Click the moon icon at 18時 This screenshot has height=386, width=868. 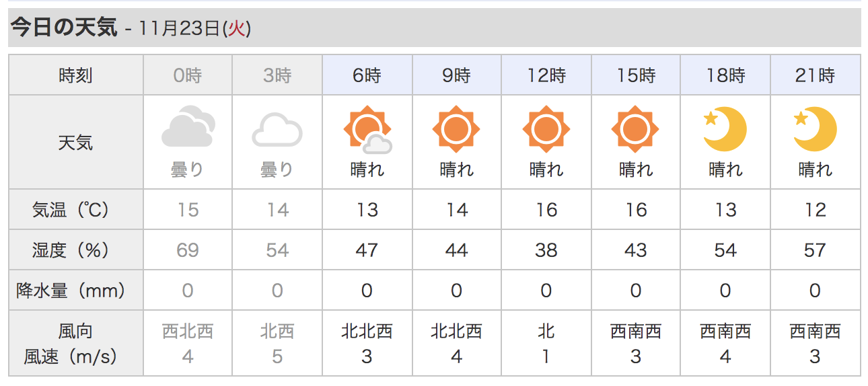725,129
